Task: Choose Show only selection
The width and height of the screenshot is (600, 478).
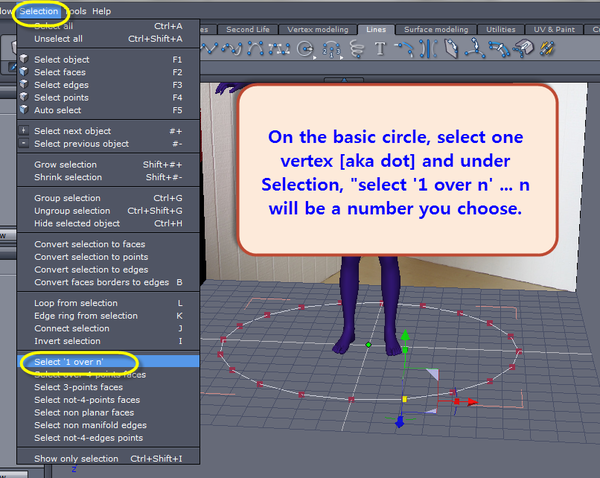Action: [108, 458]
